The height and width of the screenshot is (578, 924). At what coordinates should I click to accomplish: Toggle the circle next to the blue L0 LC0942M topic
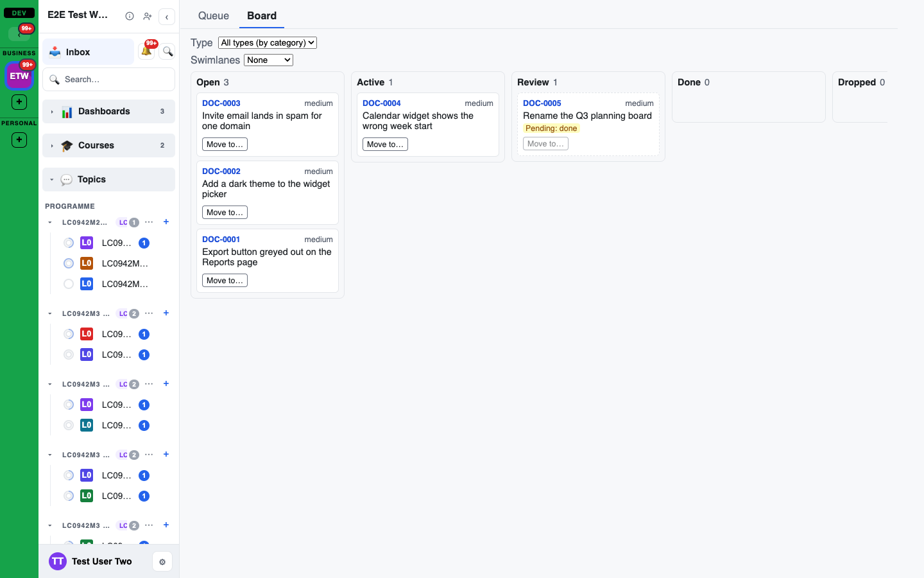coord(69,284)
